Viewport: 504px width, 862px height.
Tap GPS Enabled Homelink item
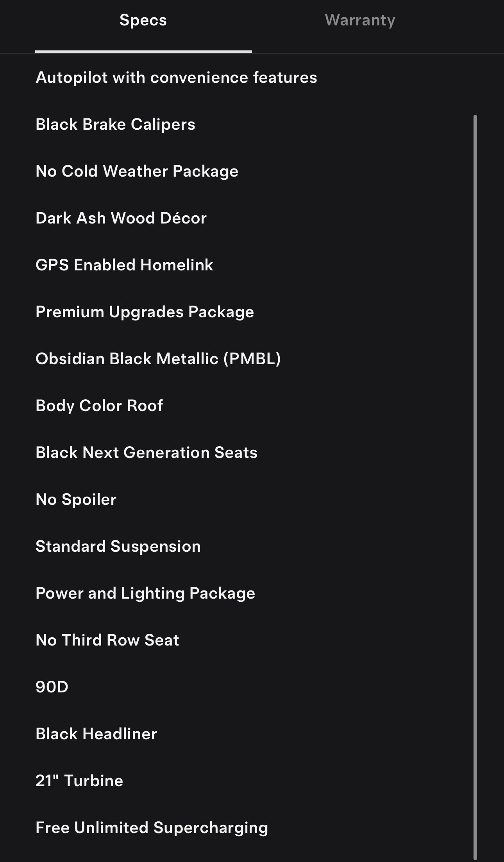pyautogui.click(x=124, y=265)
